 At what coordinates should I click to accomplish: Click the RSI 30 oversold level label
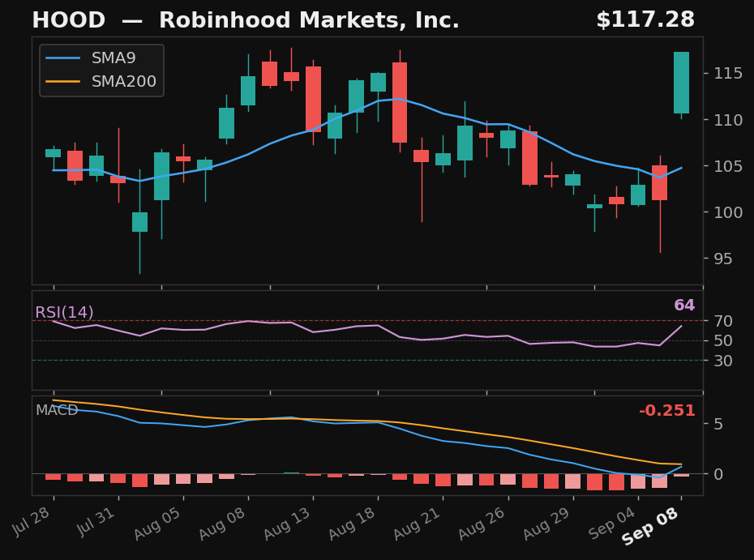point(722,361)
